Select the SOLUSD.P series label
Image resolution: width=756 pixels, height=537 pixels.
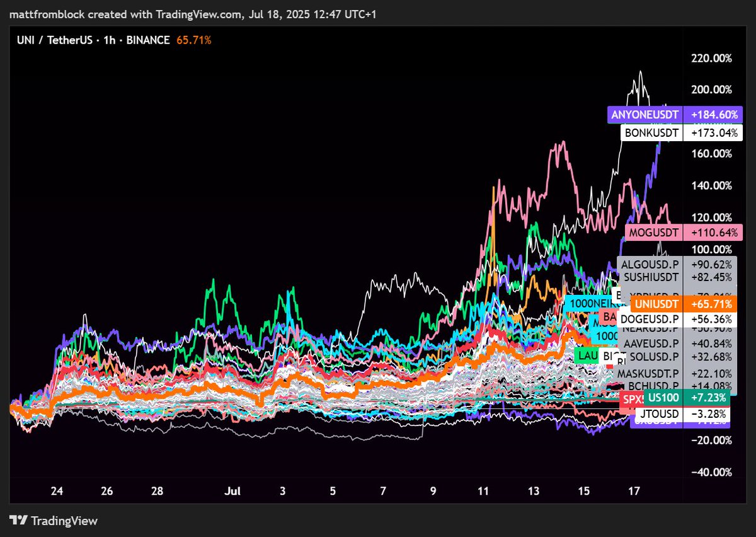click(654, 356)
